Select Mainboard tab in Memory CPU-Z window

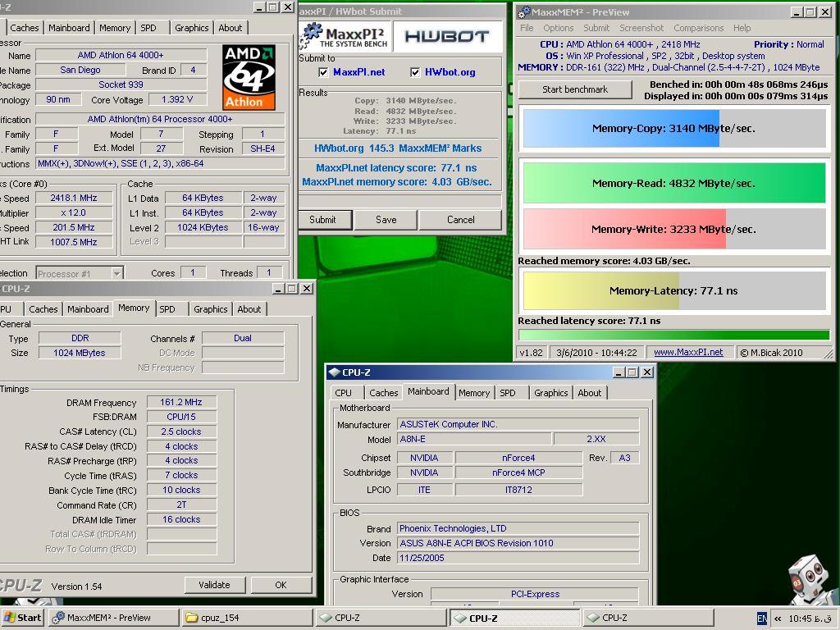(88, 309)
